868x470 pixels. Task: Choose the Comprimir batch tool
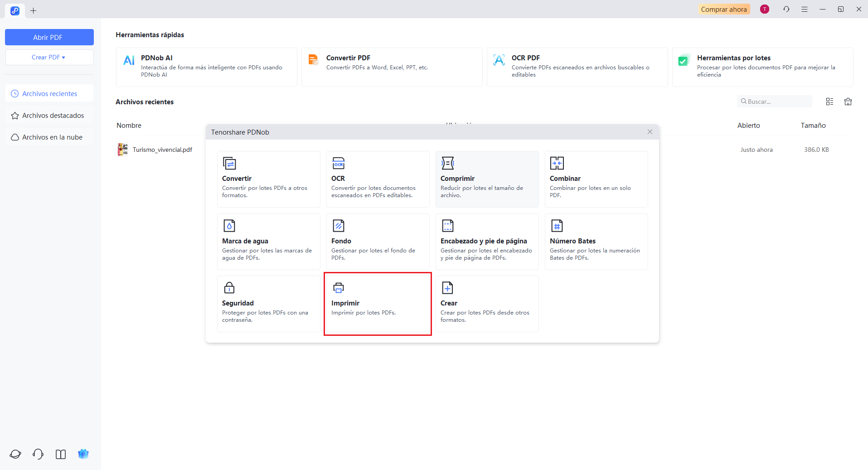487,179
